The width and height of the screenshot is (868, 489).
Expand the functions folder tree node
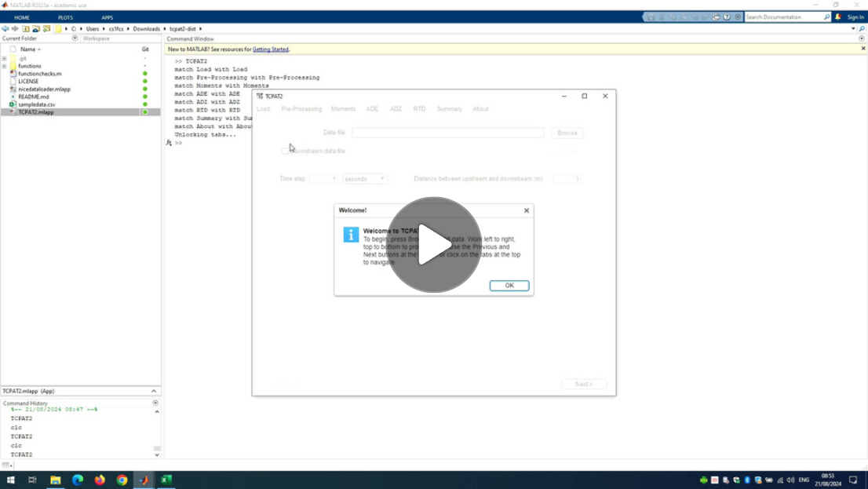coord(5,67)
